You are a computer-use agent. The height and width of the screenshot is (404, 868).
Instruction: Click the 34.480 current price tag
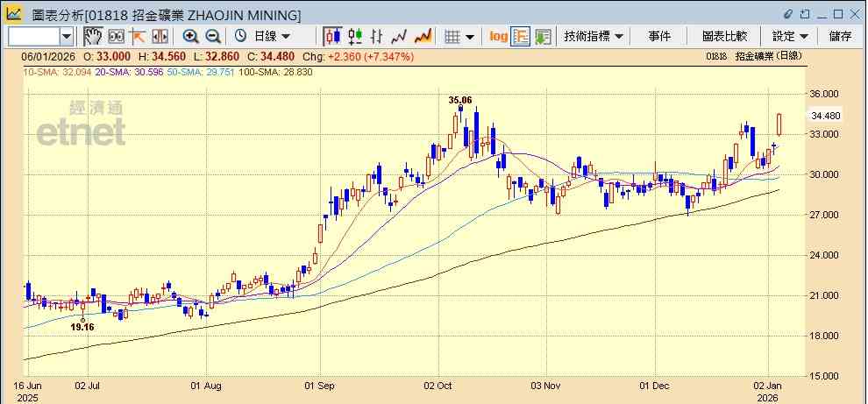(825, 116)
